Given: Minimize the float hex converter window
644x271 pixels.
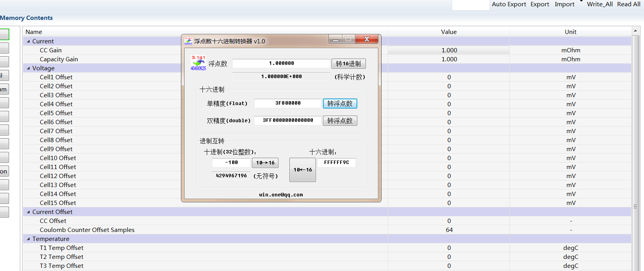Looking at the screenshot, I should click(x=335, y=39).
